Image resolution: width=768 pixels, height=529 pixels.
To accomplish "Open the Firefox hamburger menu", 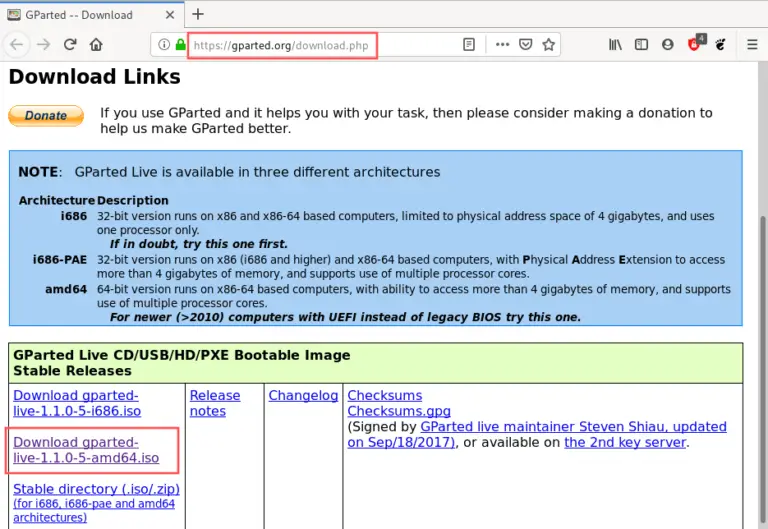I will pos(752,45).
